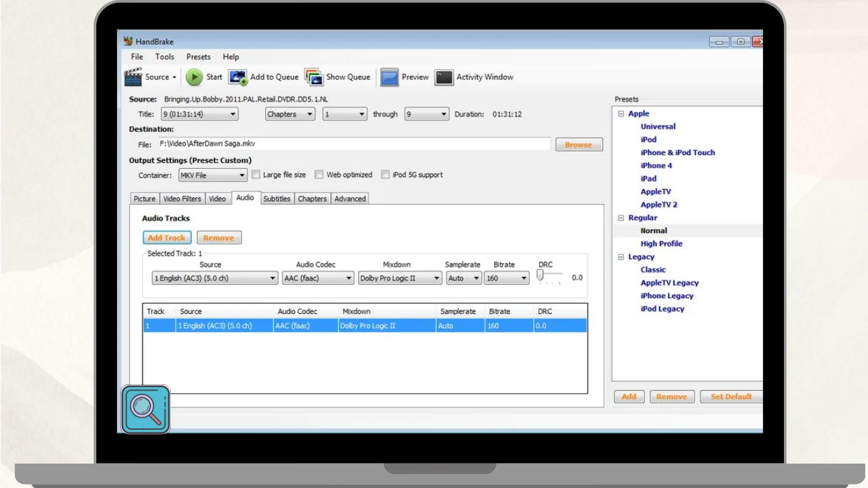This screenshot has height=488, width=868.
Task: Open the Activity Window terminal icon
Action: click(x=444, y=77)
